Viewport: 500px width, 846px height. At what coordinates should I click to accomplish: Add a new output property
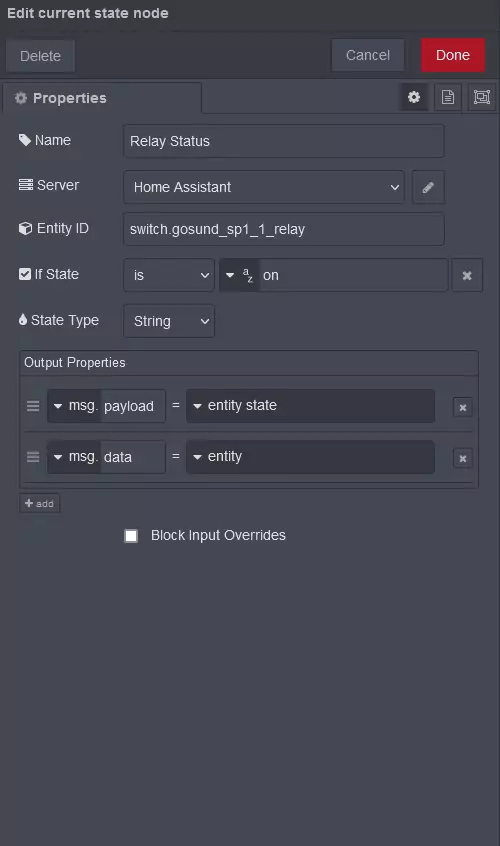(39, 503)
